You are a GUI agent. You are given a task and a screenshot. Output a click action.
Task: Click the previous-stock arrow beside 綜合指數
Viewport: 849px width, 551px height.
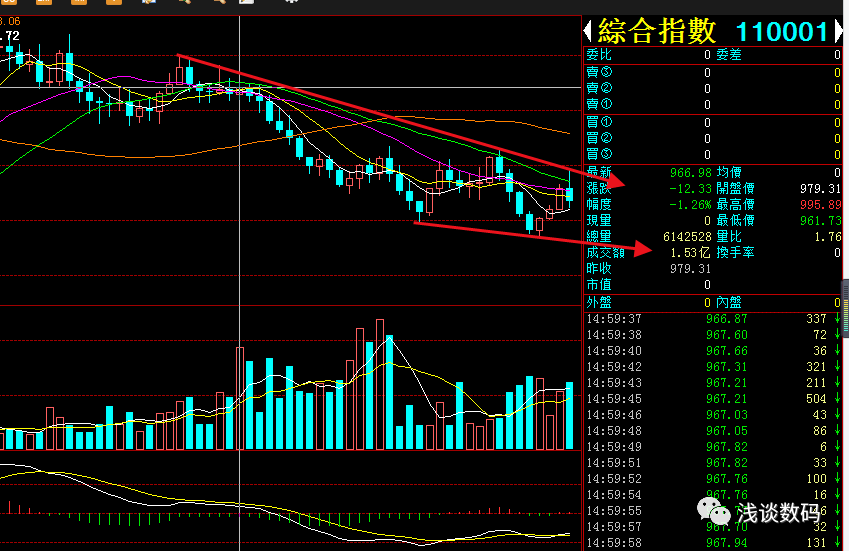tap(587, 31)
